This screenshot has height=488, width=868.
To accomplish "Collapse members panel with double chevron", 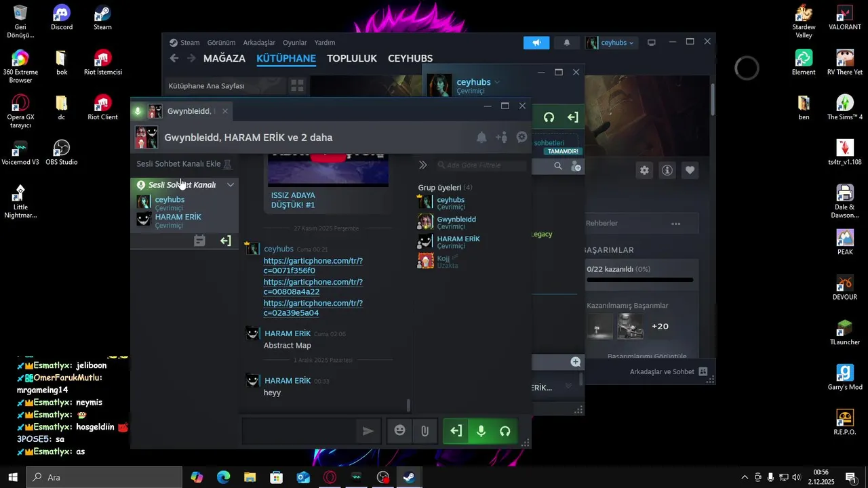I will click(423, 165).
